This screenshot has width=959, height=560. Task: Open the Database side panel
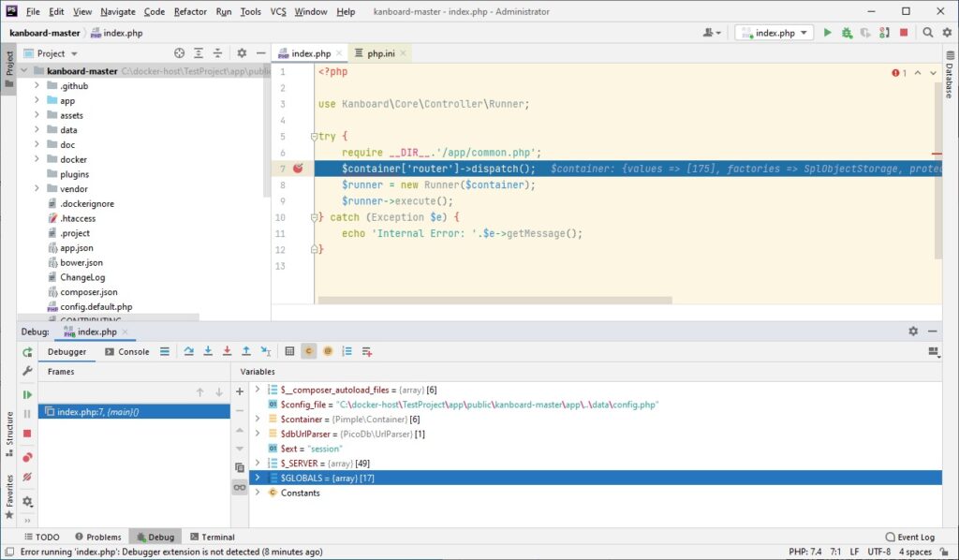click(950, 74)
